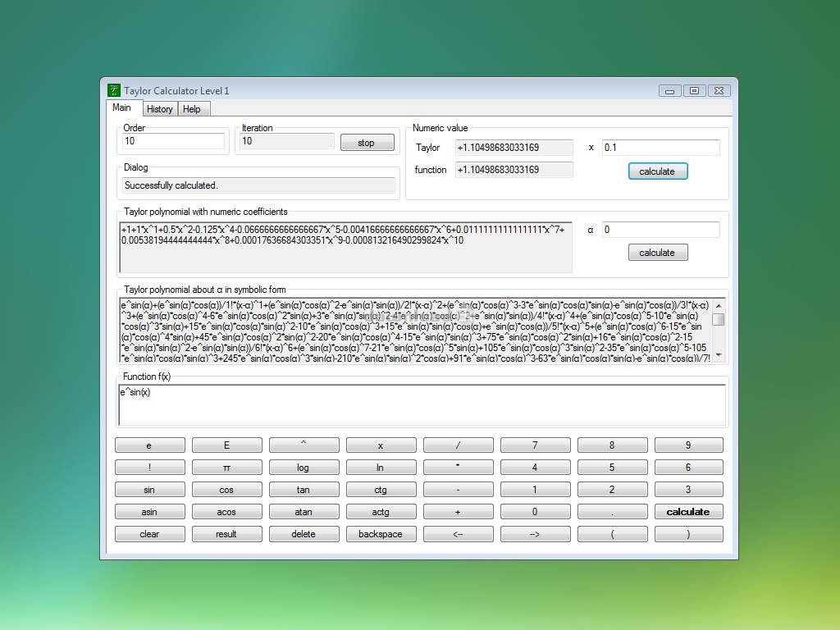The height and width of the screenshot is (630, 840).
Task: Click the Function f(x) text area
Action: pyautogui.click(x=422, y=404)
